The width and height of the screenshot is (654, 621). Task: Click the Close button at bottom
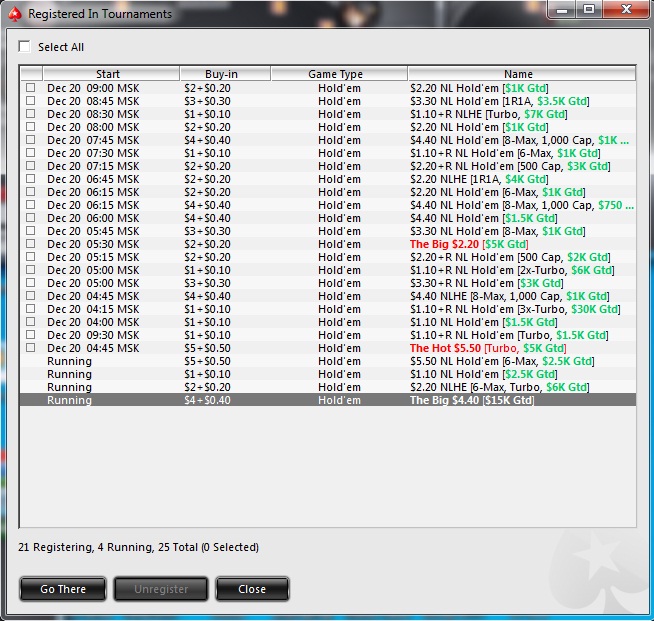pos(252,589)
